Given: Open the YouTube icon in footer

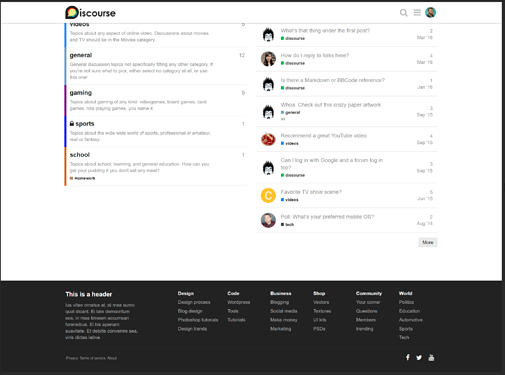Looking at the screenshot, I should click(x=431, y=358).
